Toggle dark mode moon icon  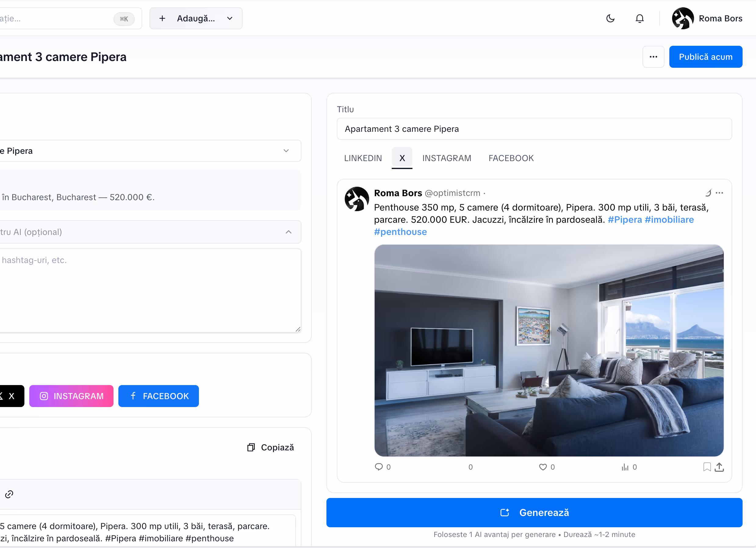pyautogui.click(x=610, y=18)
